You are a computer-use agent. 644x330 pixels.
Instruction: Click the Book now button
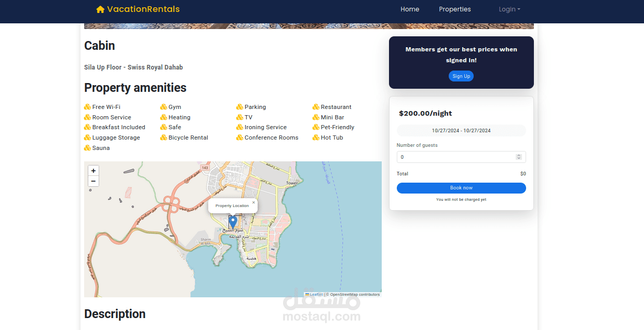[x=461, y=188]
